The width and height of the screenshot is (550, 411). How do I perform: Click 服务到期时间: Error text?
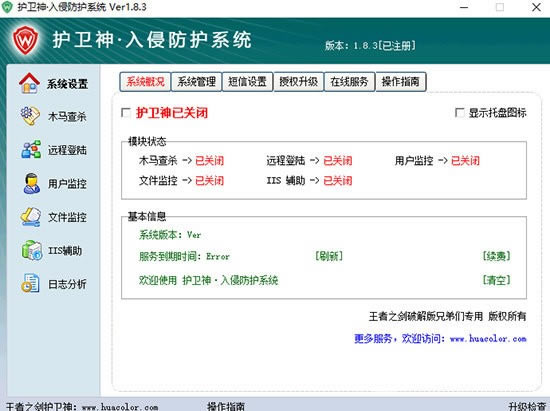[x=185, y=256]
